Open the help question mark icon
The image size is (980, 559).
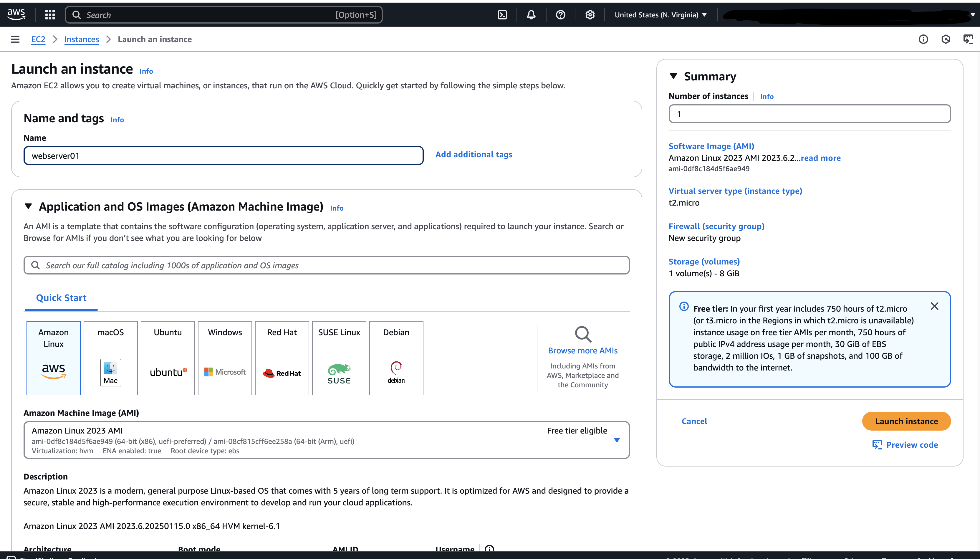[x=560, y=15]
